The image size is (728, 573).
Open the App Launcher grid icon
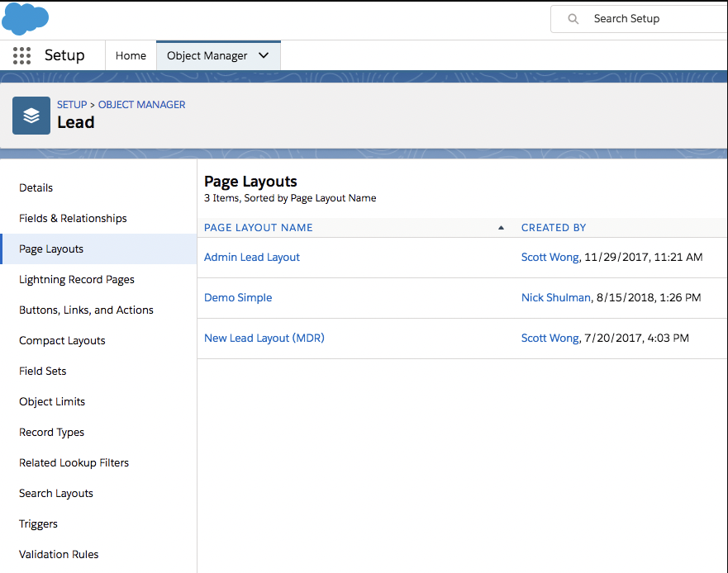point(22,55)
